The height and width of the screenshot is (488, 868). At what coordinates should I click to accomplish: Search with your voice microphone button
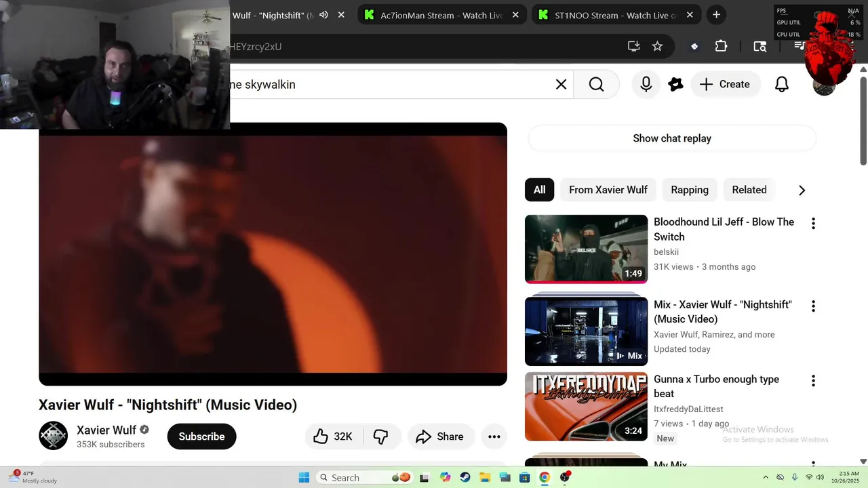pyautogui.click(x=646, y=84)
